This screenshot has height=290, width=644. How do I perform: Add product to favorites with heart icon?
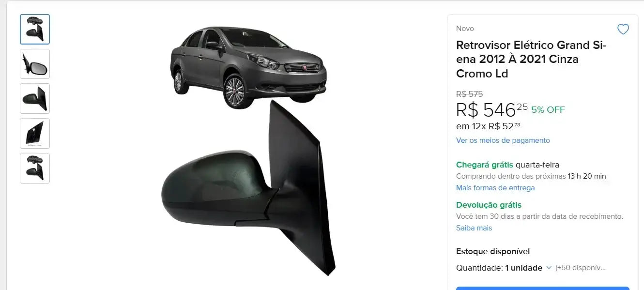pyautogui.click(x=623, y=30)
